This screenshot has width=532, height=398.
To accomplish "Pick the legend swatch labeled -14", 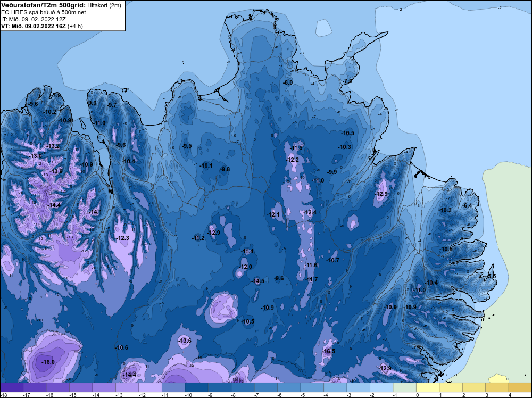I will pyautogui.click(x=104, y=387).
